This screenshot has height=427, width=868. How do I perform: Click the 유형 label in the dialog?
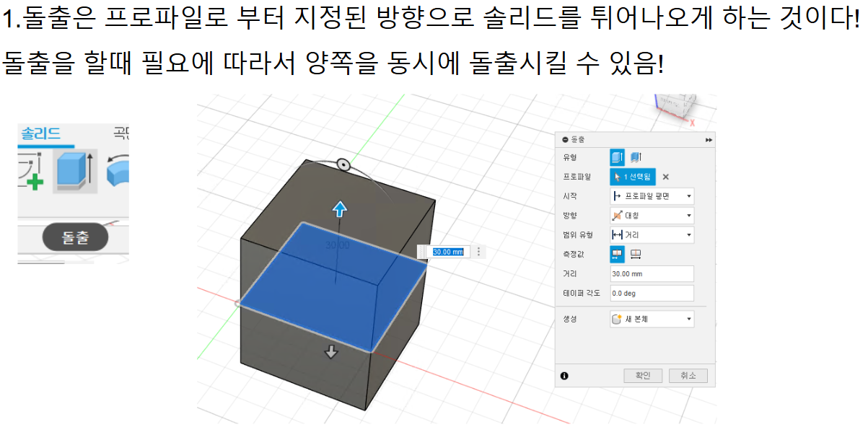[x=570, y=157]
